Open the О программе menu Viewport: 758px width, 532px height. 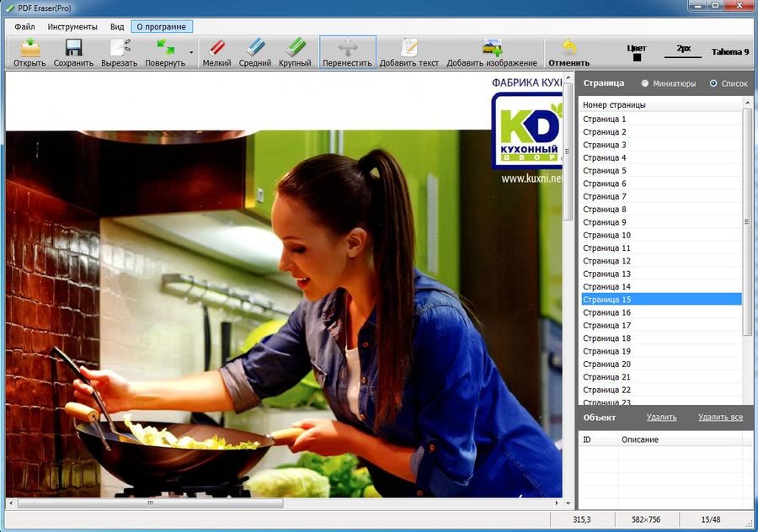pyautogui.click(x=162, y=27)
